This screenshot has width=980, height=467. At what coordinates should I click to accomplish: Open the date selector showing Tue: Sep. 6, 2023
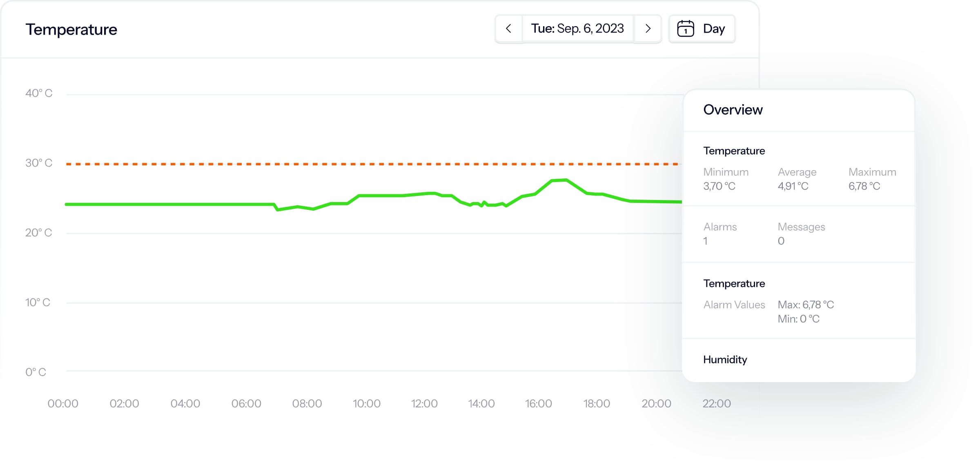(x=578, y=29)
